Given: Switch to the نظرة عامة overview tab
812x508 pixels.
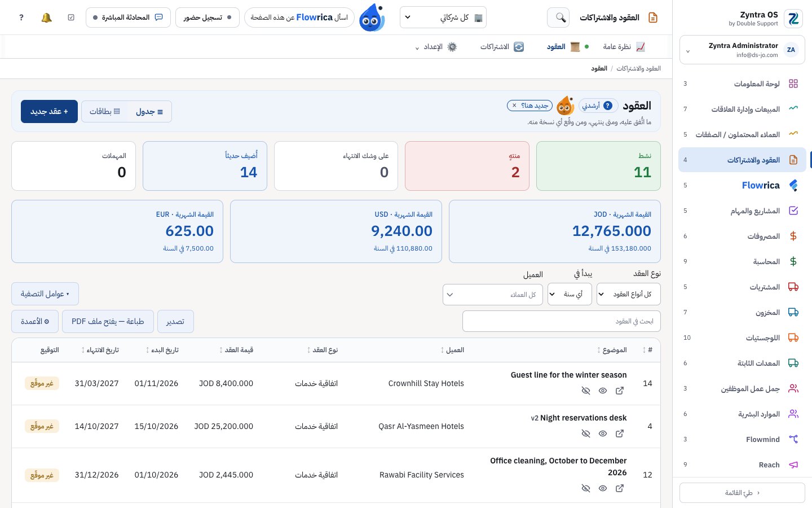Looking at the screenshot, I should 624,47.
